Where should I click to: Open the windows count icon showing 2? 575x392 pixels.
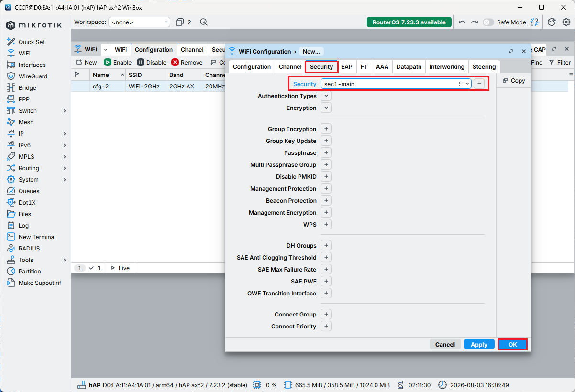click(183, 22)
